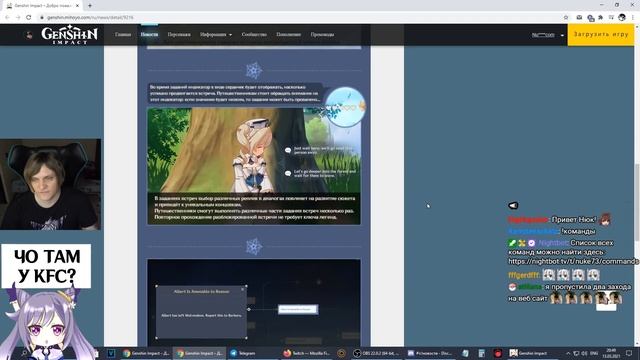Click the dark quest-graph image at bottom
Screen dimensions: 640x360
(254, 302)
